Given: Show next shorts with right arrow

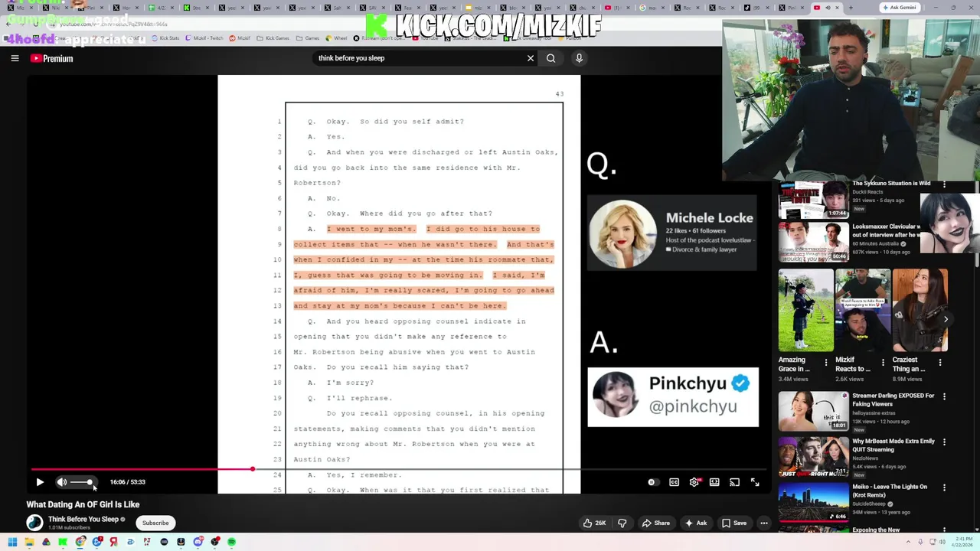Looking at the screenshot, I should [x=946, y=320].
